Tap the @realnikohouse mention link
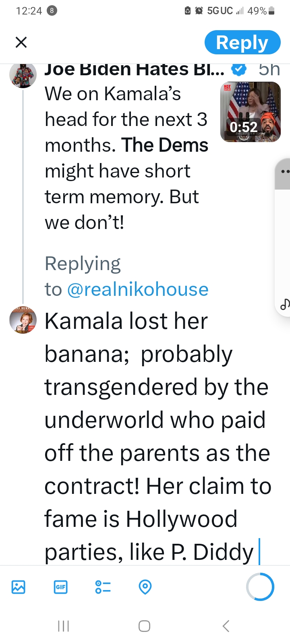The height and width of the screenshot is (644, 290). (138, 289)
